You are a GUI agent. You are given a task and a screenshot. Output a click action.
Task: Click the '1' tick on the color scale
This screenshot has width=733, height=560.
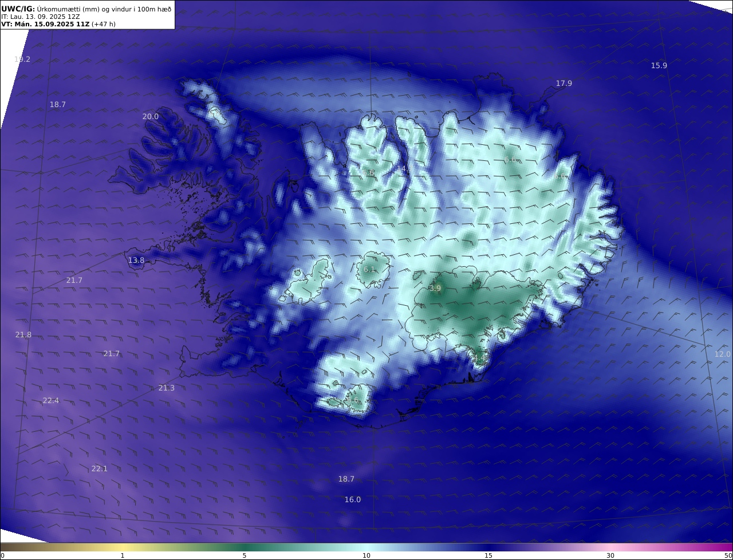(x=123, y=555)
